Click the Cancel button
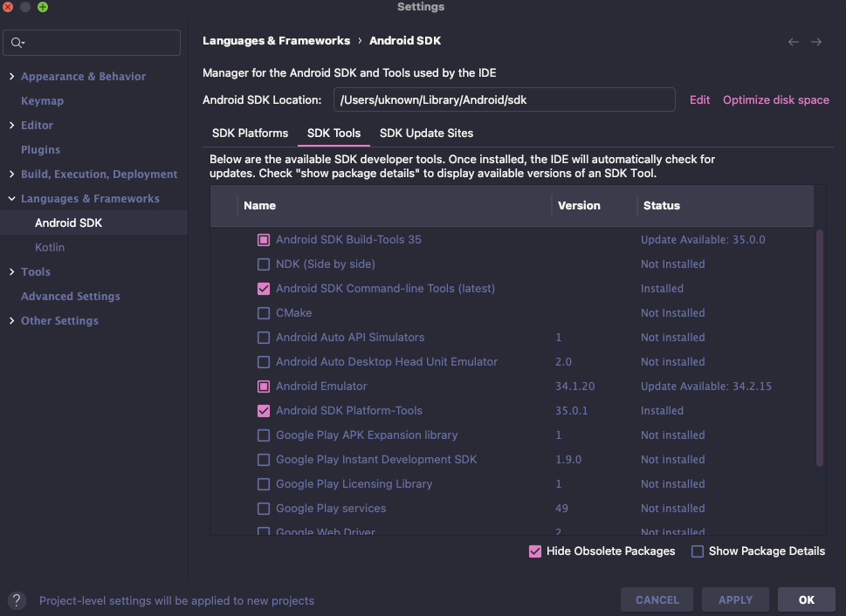Screen dimensions: 846x616 point(657,599)
